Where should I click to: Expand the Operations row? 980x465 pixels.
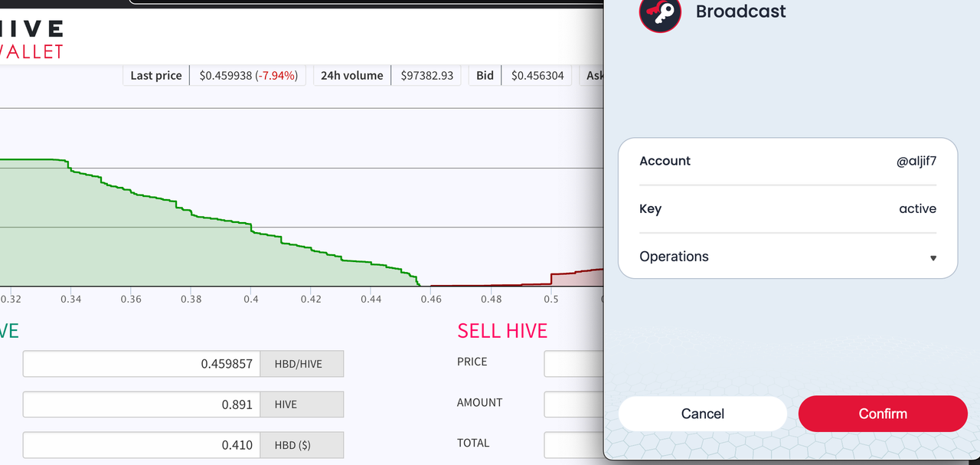(x=787, y=257)
